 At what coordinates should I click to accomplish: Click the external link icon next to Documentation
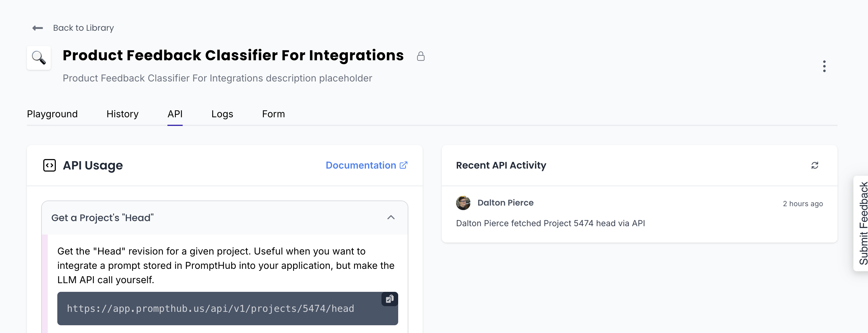(x=403, y=165)
